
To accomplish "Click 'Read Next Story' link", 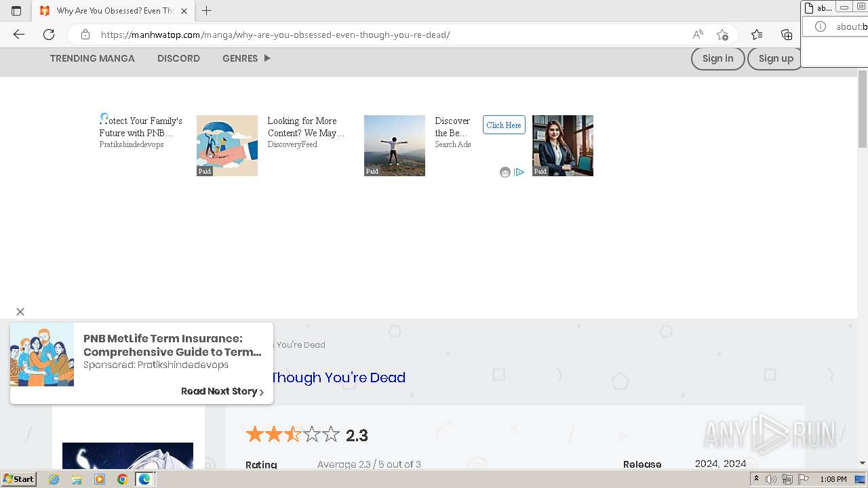I will click(222, 391).
